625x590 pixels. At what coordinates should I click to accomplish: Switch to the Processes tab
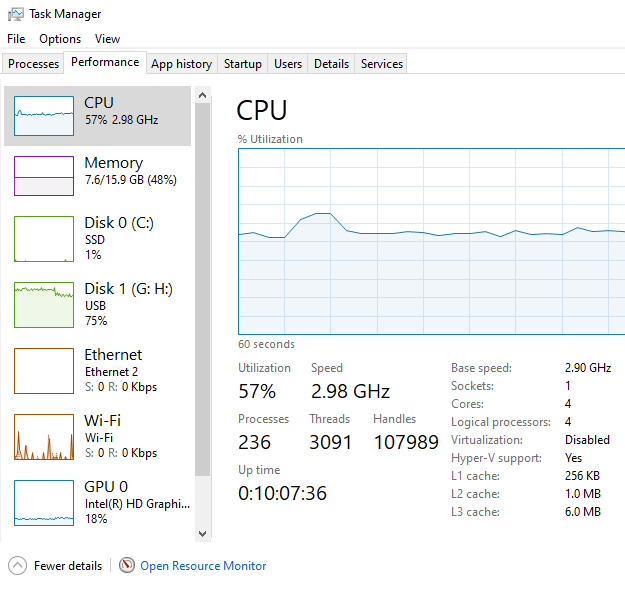[33, 64]
